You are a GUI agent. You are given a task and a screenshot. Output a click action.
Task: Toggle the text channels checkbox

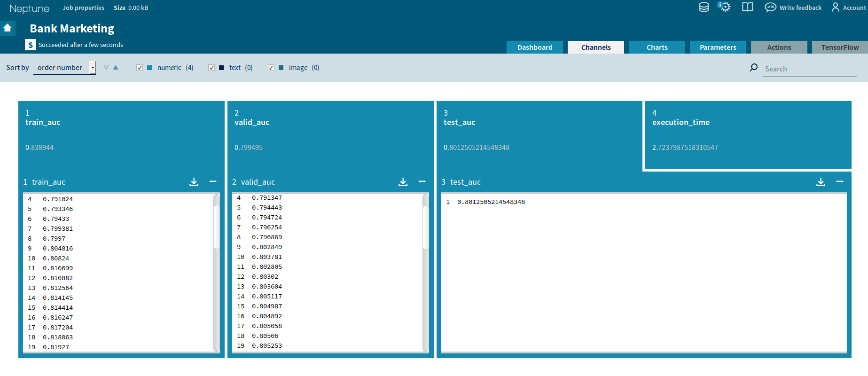pos(211,68)
